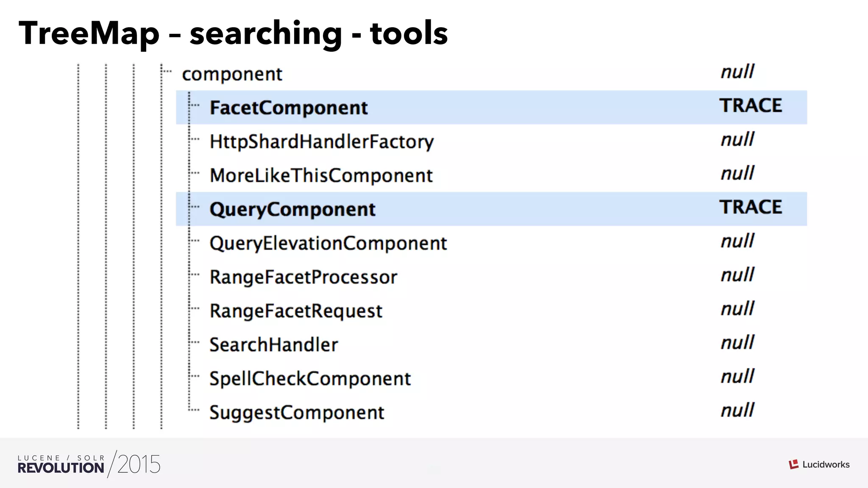Click null level for SearchHandler
This screenshot has height=488, width=868.
pos(737,342)
